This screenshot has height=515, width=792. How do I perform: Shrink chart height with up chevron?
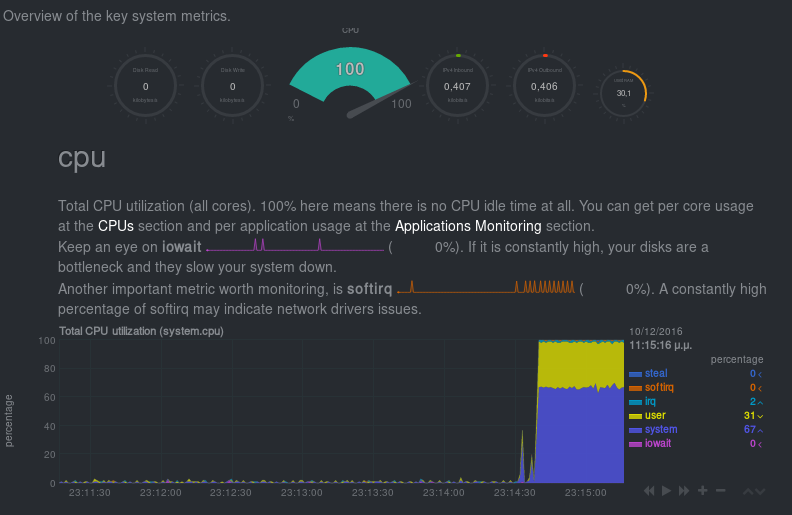tap(748, 491)
